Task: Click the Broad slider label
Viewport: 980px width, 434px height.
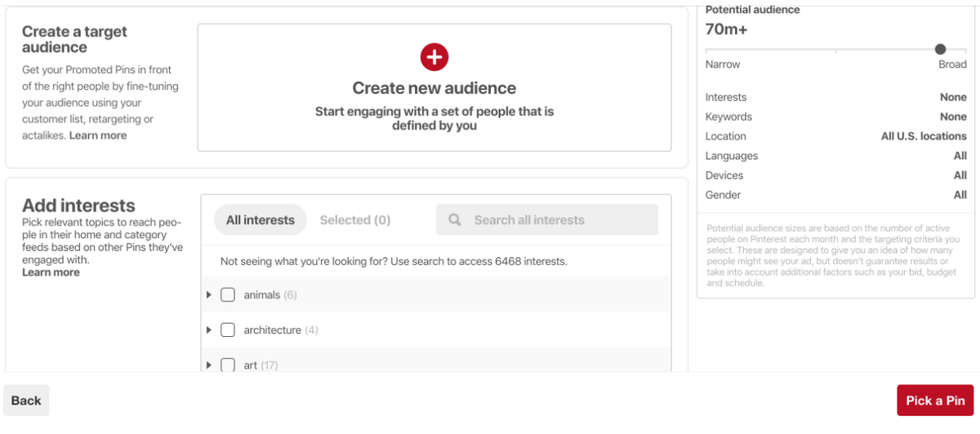Action: (x=952, y=64)
